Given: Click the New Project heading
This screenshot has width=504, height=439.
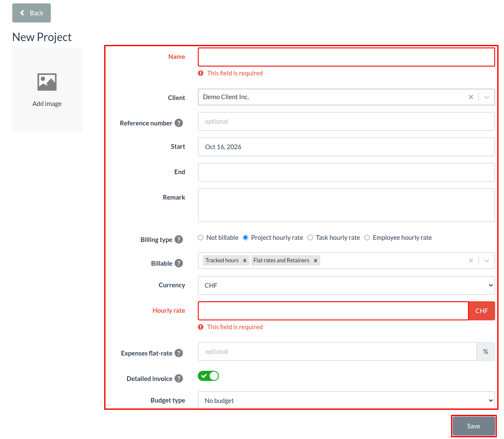Looking at the screenshot, I should coord(42,37).
